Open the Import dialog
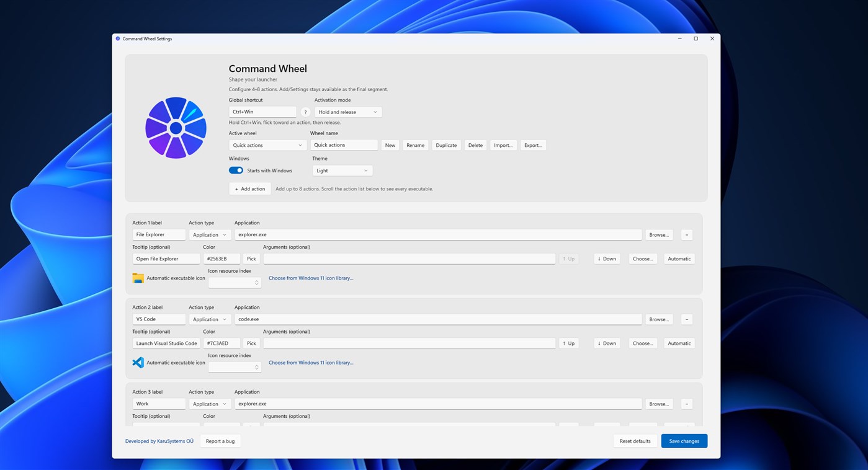This screenshot has width=868, height=470. (503, 145)
